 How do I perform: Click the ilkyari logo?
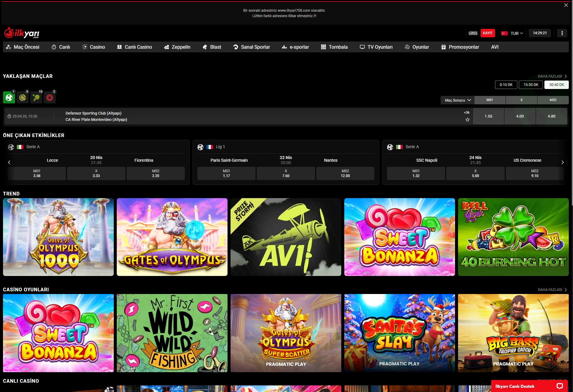tap(22, 33)
